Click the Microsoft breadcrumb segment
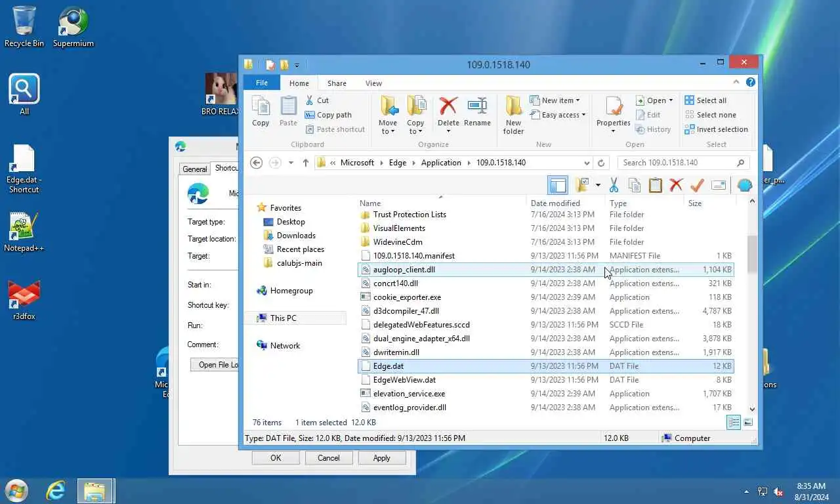Viewport: 840px width, 504px height. click(x=357, y=163)
